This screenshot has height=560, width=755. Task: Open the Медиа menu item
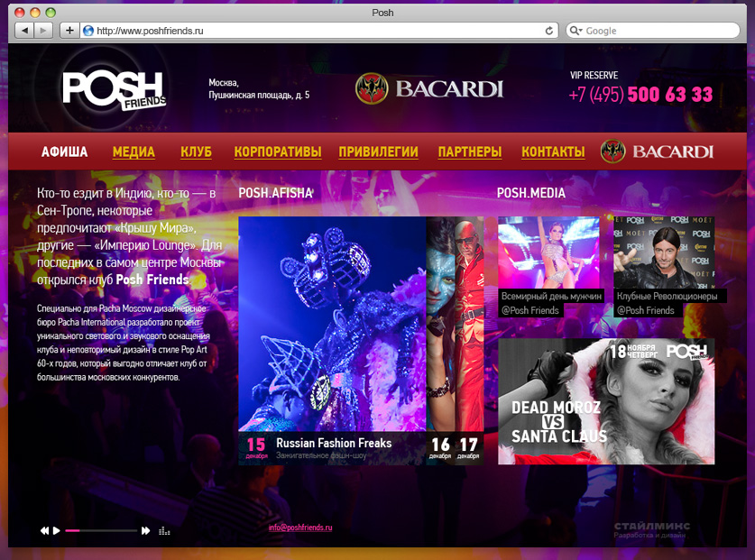point(134,151)
